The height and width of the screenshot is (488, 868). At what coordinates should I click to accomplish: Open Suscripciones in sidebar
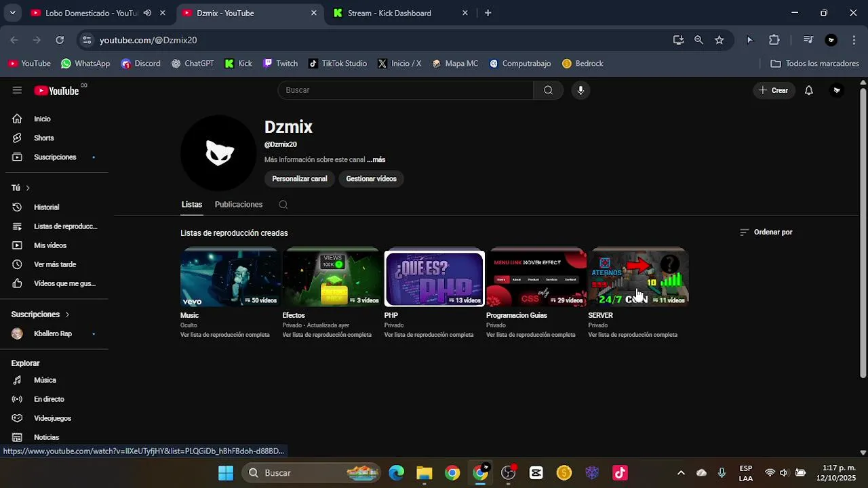[54, 157]
